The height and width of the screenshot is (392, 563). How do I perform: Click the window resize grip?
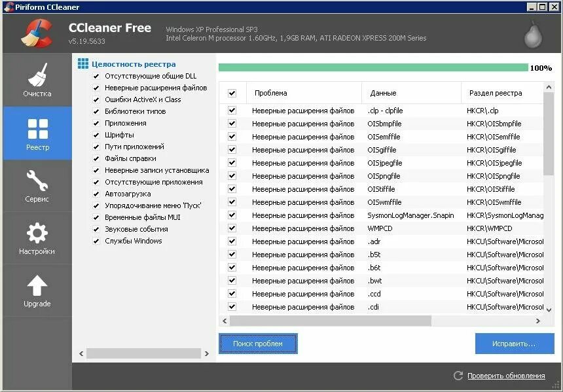pyautogui.click(x=556, y=385)
